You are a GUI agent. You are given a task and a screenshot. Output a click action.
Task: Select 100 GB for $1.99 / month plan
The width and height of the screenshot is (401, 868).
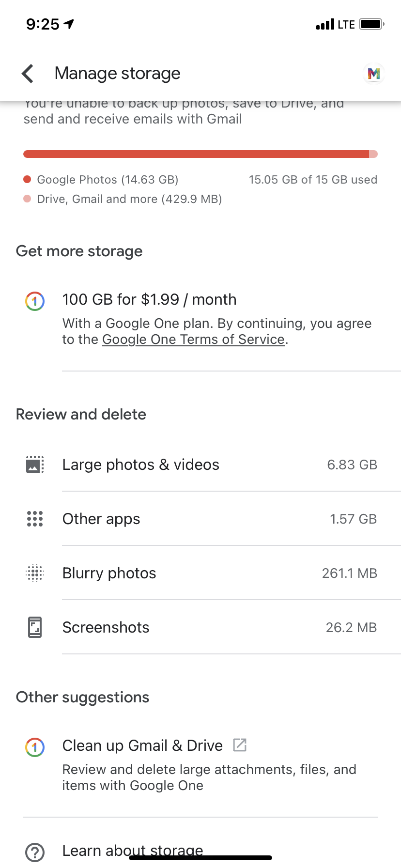click(x=149, y=300)
